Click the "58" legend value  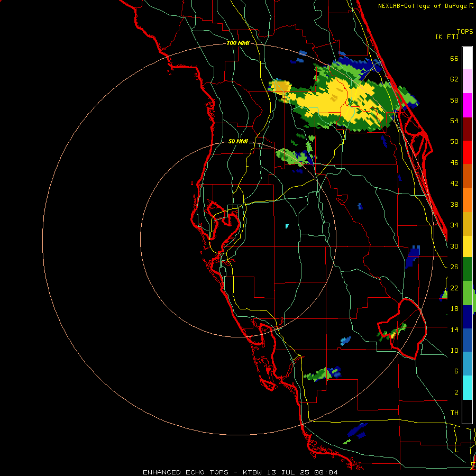(x=454, y=100)
